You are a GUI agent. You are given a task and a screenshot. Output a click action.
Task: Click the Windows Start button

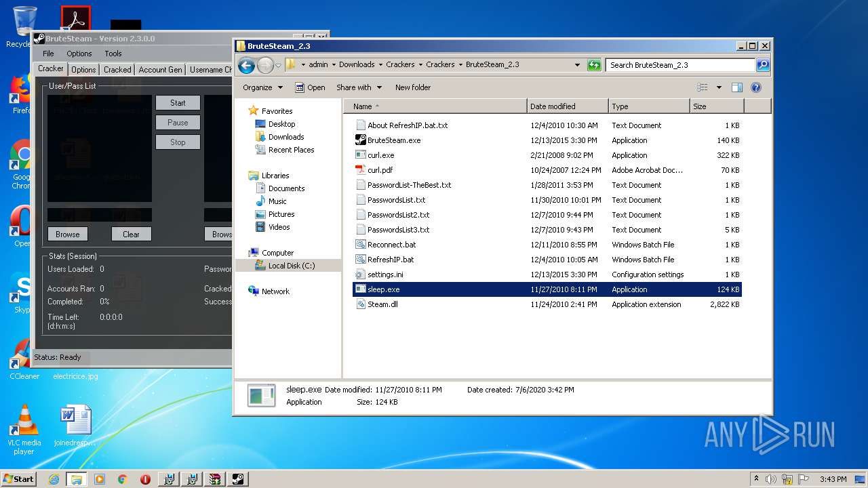click(18, 479)
